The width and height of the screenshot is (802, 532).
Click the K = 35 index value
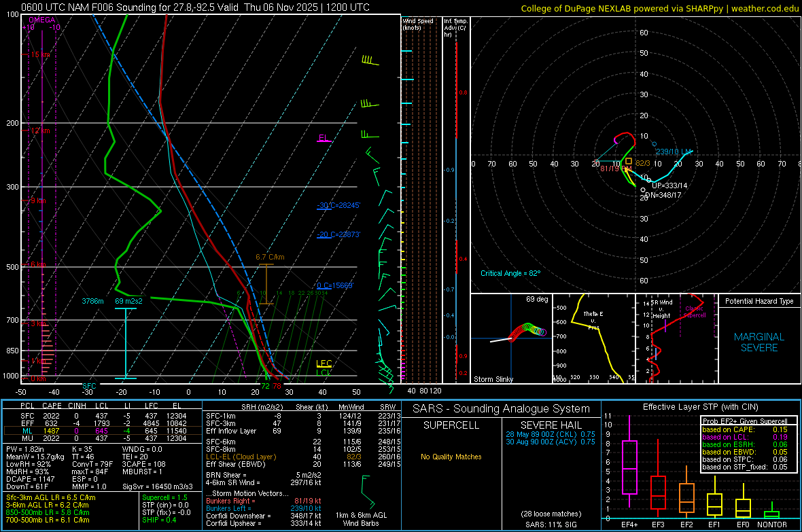(82, 449)
